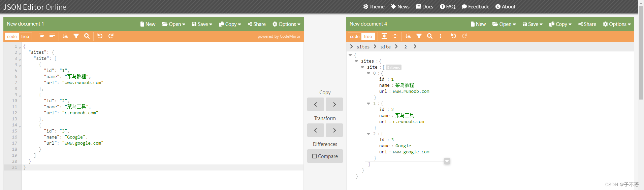This screenshot has height=190, width=644.
Task: Undo last action in right tree panel
Action: coord(454,36)
